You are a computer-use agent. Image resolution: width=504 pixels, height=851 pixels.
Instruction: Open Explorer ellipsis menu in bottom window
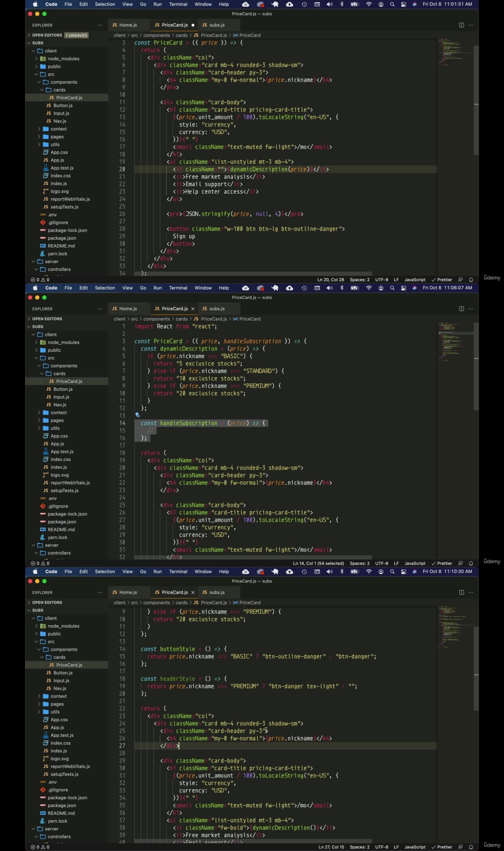[100, 593]
